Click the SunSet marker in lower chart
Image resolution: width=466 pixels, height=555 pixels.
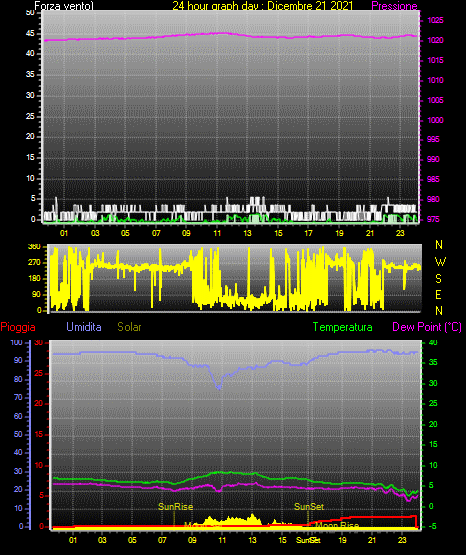309,507
